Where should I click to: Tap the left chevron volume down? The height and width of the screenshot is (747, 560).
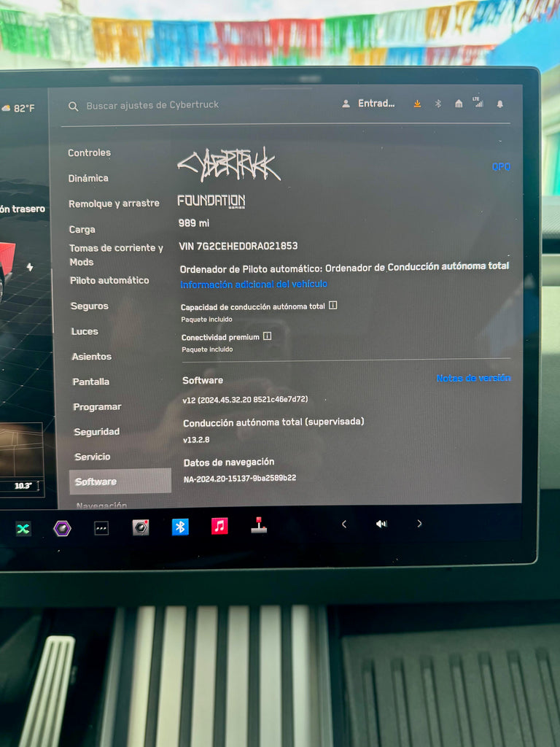pos(344,524)
